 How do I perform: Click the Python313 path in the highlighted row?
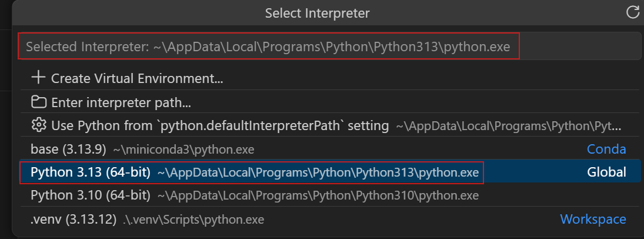click(x=318, y=172)
